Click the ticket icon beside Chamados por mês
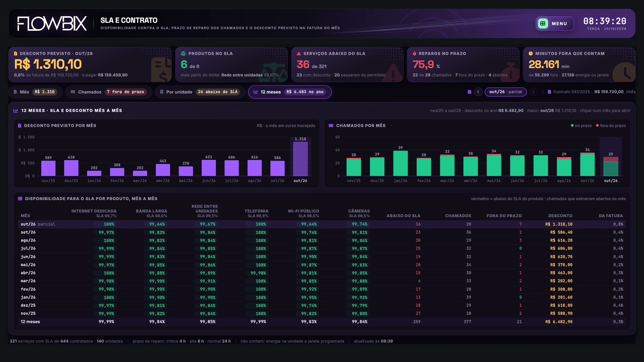 (331, 125)
